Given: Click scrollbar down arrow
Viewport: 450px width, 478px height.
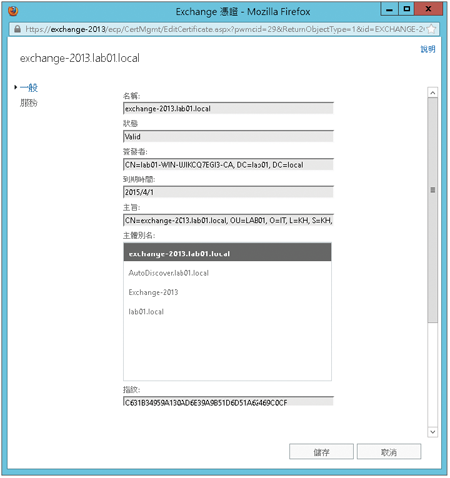Looking at the screenshot, I should click(433, 432).
